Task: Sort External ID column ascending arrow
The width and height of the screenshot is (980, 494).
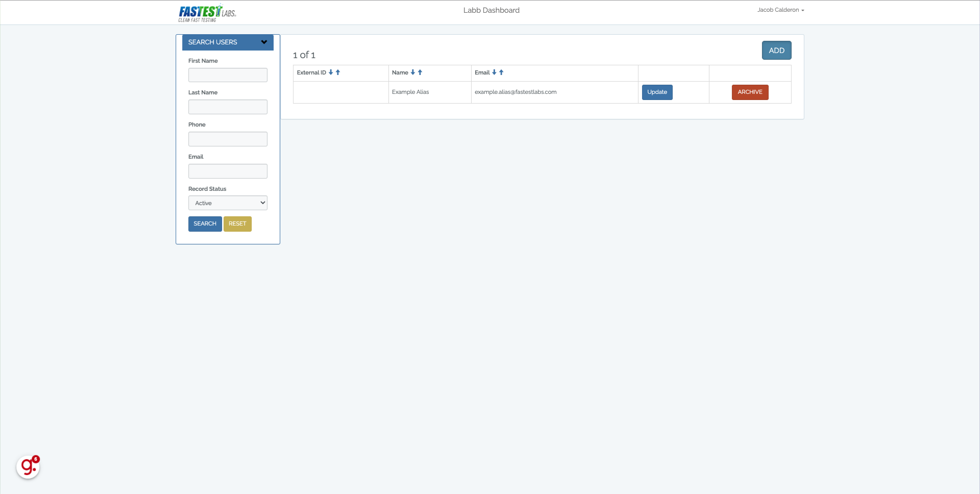Action: click(338, 72)
